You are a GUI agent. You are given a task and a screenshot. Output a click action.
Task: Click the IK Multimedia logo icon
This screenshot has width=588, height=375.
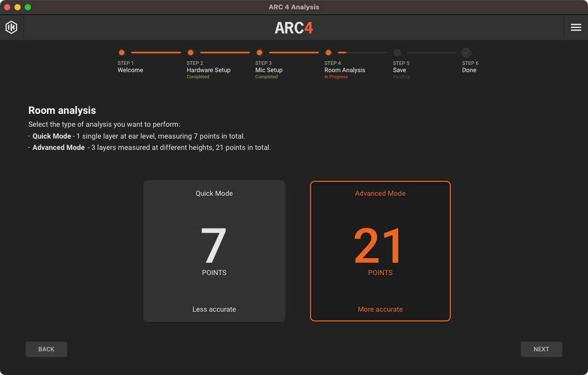tap(11, 27)
